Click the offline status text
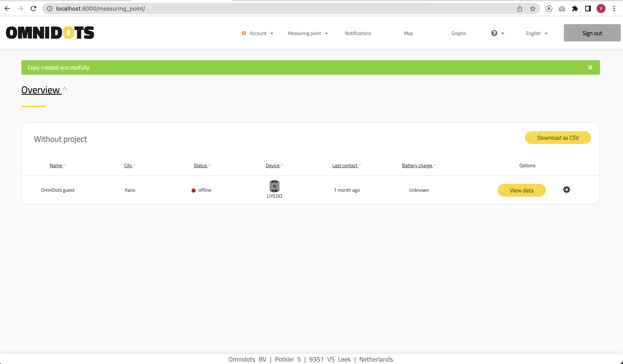The image size is (623, 364). point(205,190)
